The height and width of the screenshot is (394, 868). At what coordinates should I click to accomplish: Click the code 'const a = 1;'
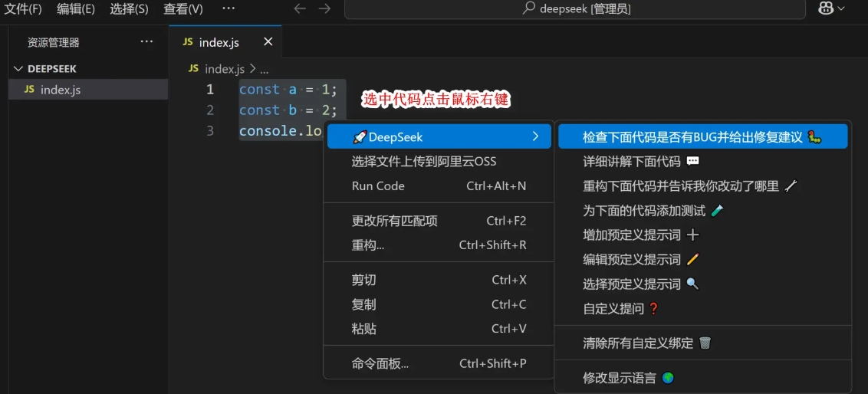(288, 89)
